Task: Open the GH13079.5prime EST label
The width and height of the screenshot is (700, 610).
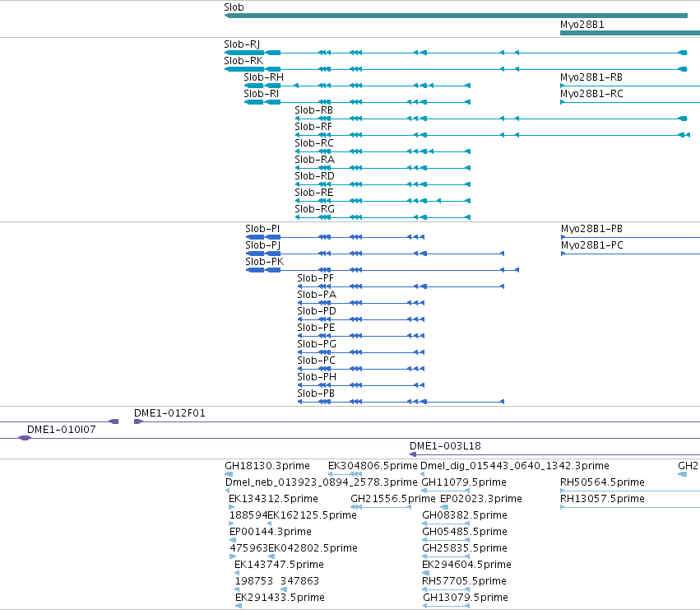Action: [x=466, y=598]
